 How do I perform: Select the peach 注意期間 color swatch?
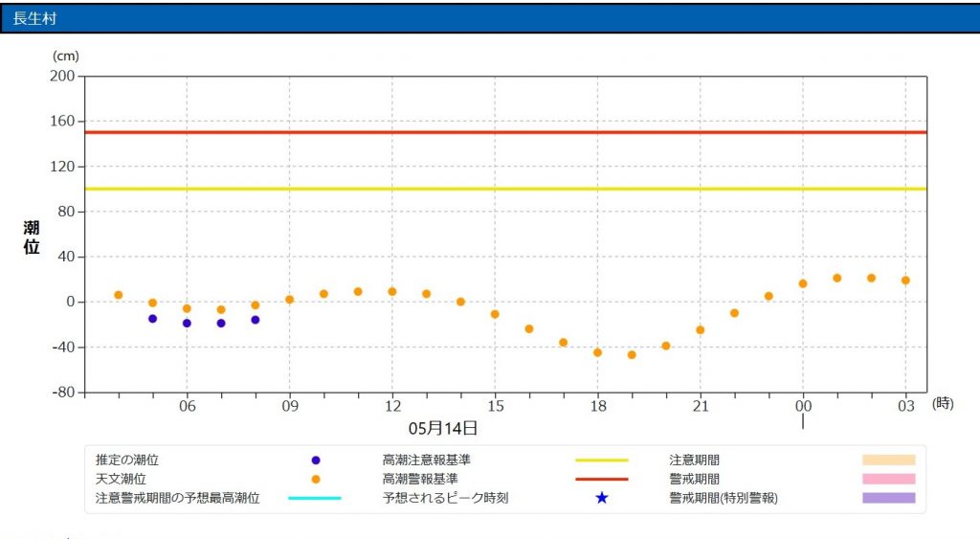coord(889,460)
